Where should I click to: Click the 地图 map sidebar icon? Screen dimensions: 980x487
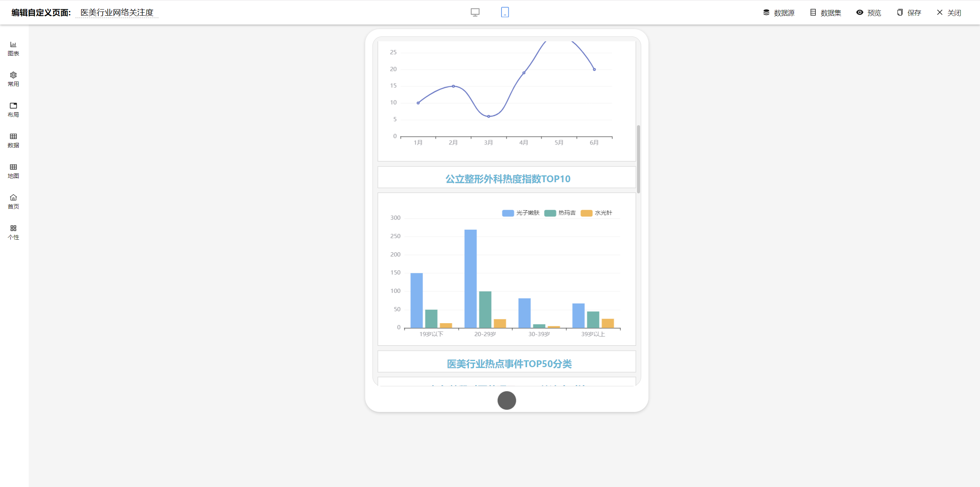(x=13, y=171)
